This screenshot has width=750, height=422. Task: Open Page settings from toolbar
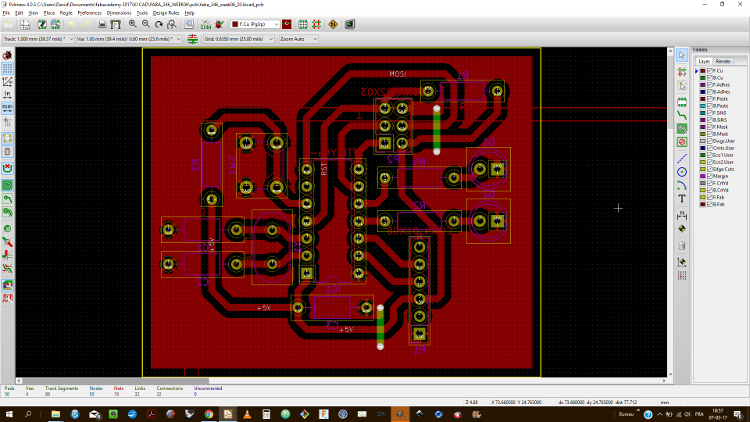pyautogui.click(x=25, y=24)
